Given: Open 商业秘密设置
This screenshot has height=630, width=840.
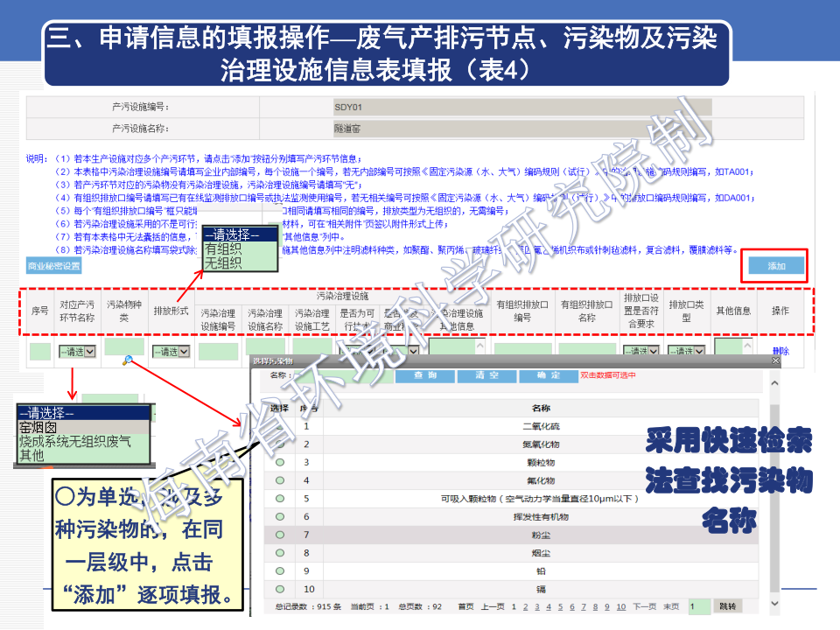Looking at the screenshot, I should click(x=53, y=266).
